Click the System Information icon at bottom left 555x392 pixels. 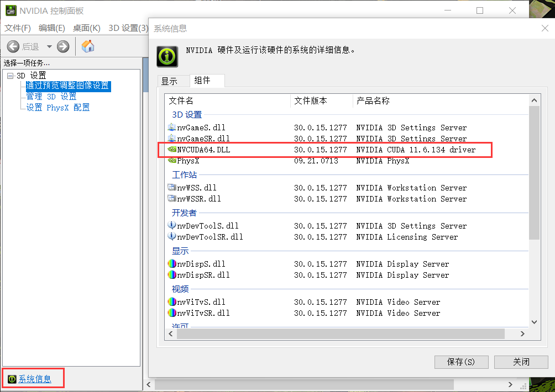[12, 379]
